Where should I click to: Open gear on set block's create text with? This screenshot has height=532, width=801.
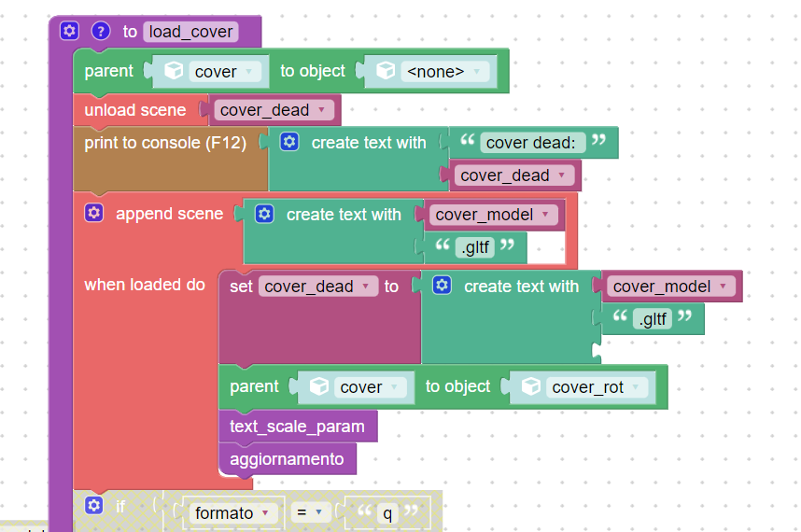coord(443,285)
